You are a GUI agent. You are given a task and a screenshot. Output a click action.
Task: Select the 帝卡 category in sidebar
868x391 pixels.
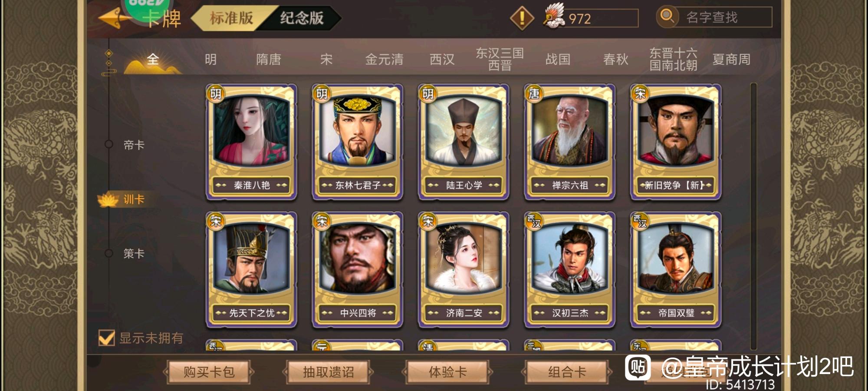coord(134,145)
